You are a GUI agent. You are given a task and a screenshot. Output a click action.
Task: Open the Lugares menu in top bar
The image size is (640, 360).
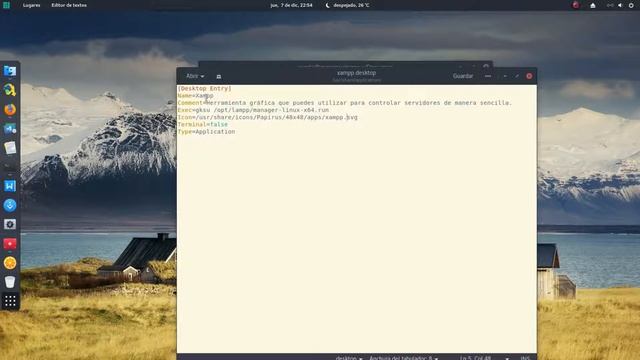(x=31, y=5)
